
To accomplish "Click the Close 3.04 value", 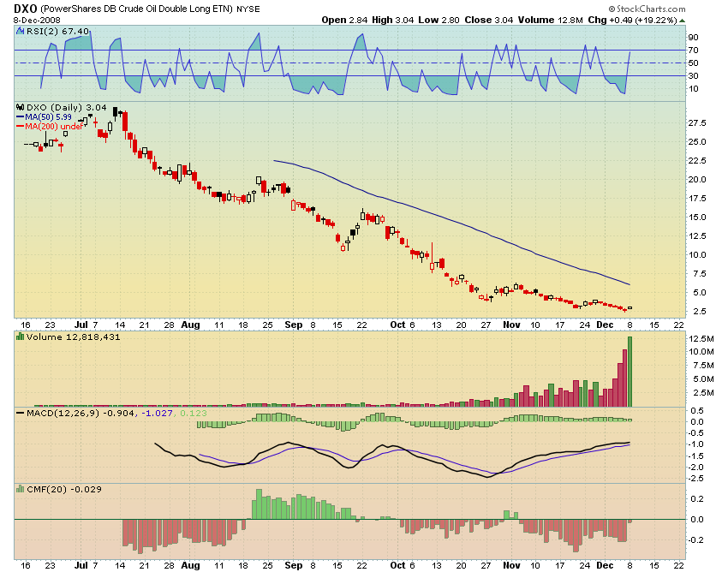I will [x=489, y=20].
